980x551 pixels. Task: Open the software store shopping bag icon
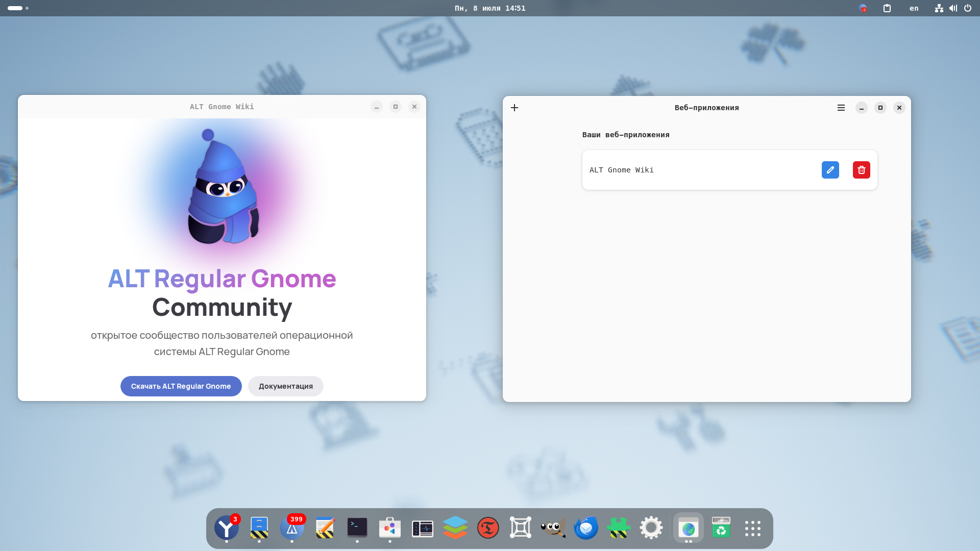coord(390,528)
